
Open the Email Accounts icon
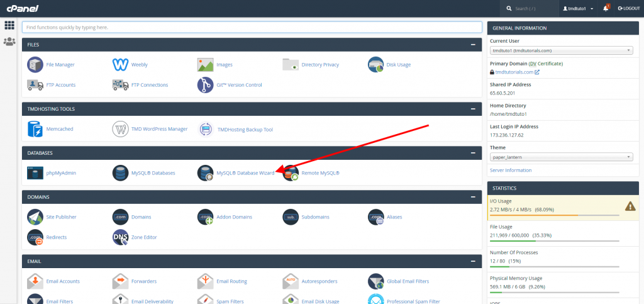pyautogui.click(x=35, y=281)
